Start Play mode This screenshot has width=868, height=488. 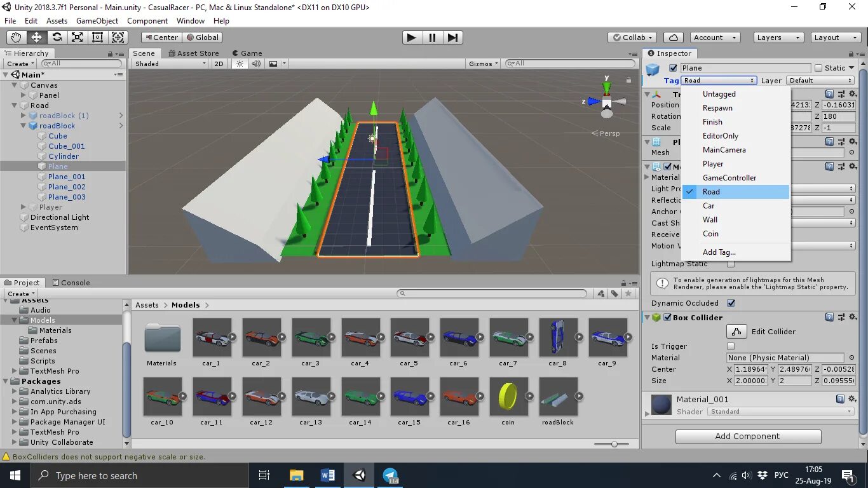pyautogui.click(x=412, y=37)
